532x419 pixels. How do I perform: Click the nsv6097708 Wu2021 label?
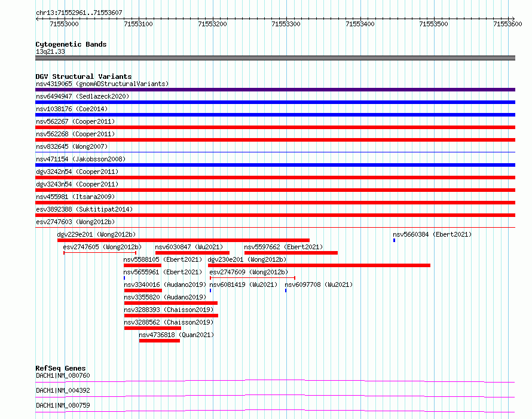[x=319, y=285]
